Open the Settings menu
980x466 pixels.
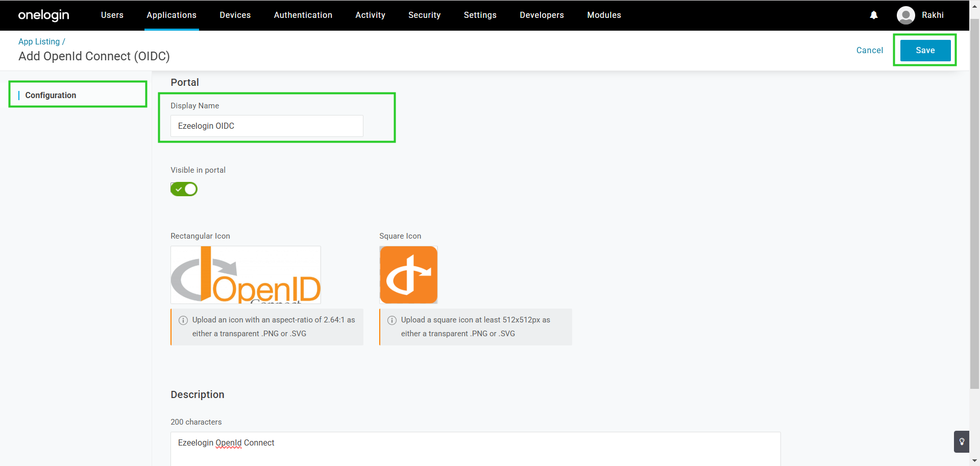(x=480, y=15)
